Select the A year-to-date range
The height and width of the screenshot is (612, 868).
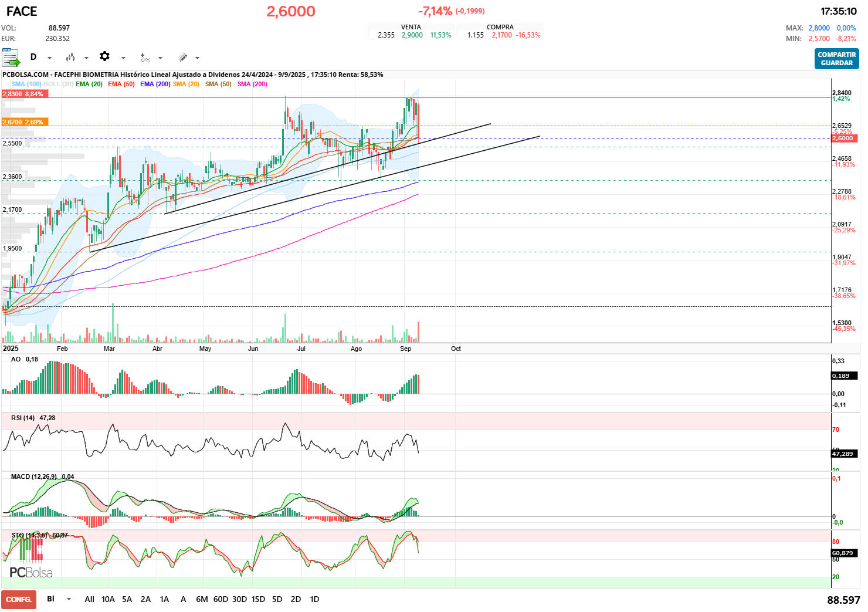point(183,599)
